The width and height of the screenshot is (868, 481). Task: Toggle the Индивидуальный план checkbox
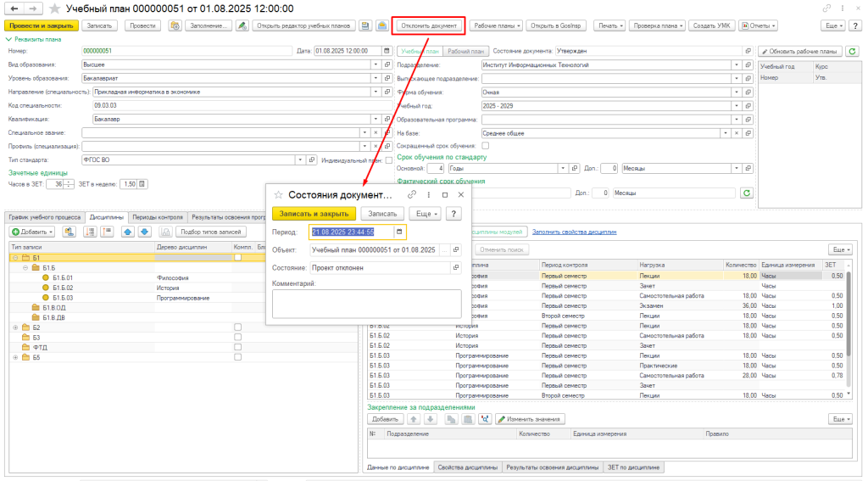[x=389, y=159]
